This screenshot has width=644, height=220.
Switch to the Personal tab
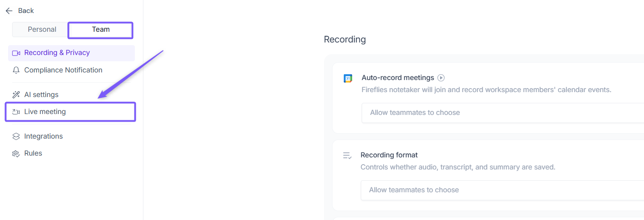[x=42, y=30]
